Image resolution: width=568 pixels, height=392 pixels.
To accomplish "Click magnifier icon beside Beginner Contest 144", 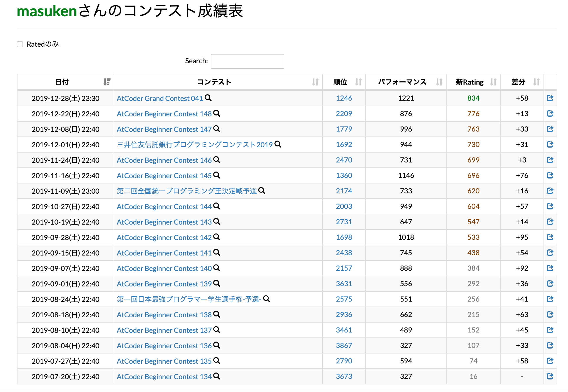I will pos(217,206).
